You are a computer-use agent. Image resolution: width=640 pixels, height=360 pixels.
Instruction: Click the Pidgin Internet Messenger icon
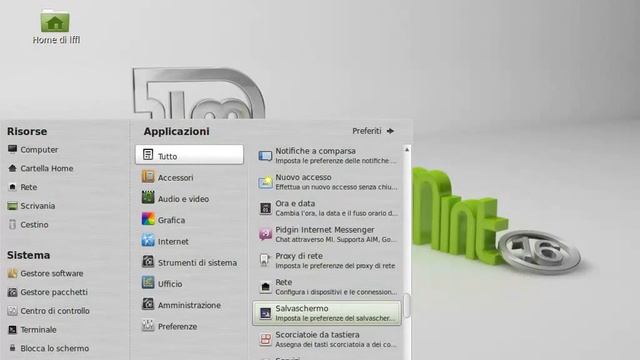pos(265,234)
